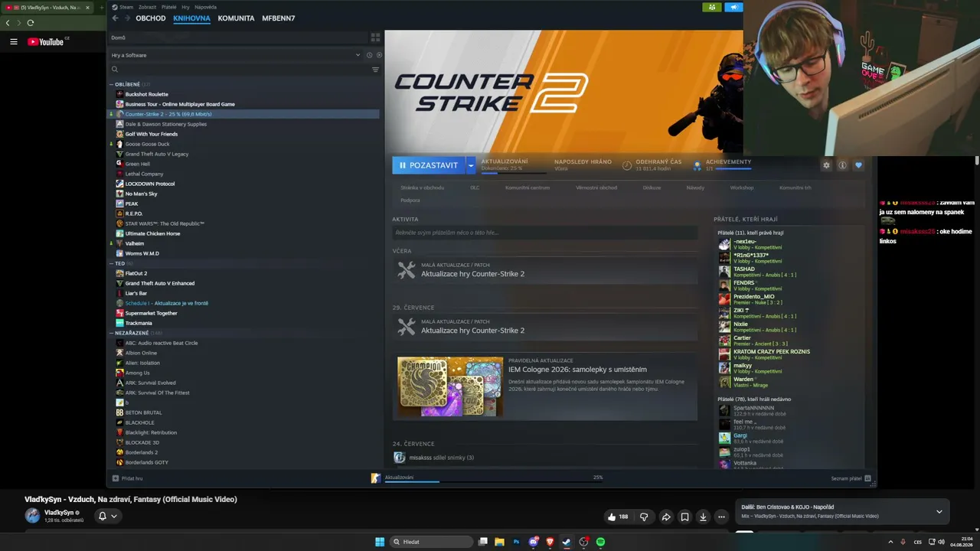Open the DLC link
This screenshot has height=551, width=980.
tap(475, 187)
